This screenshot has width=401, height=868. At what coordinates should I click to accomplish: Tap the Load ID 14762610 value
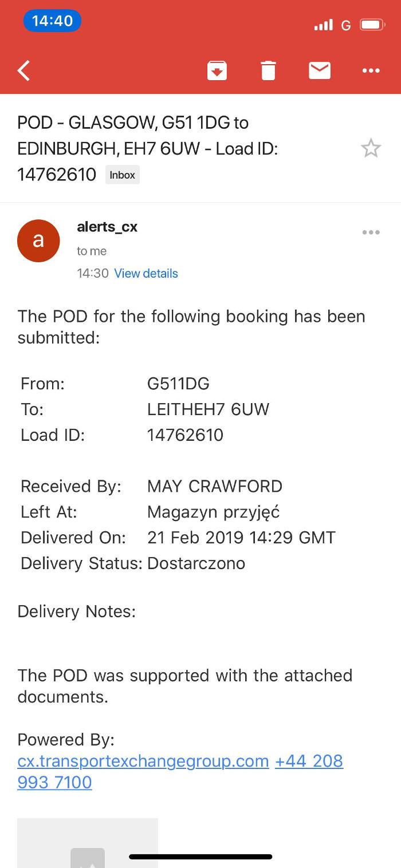tap(185, 435)
